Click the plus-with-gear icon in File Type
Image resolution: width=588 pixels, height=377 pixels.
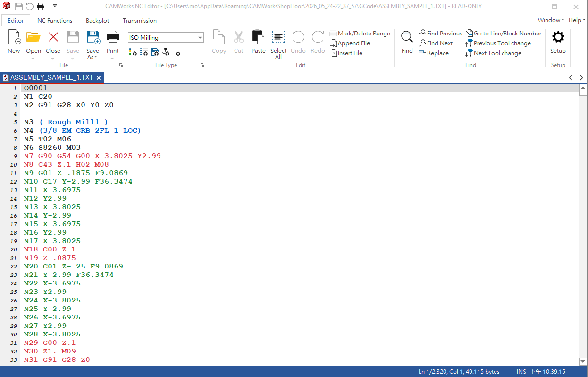coord(176,52)
